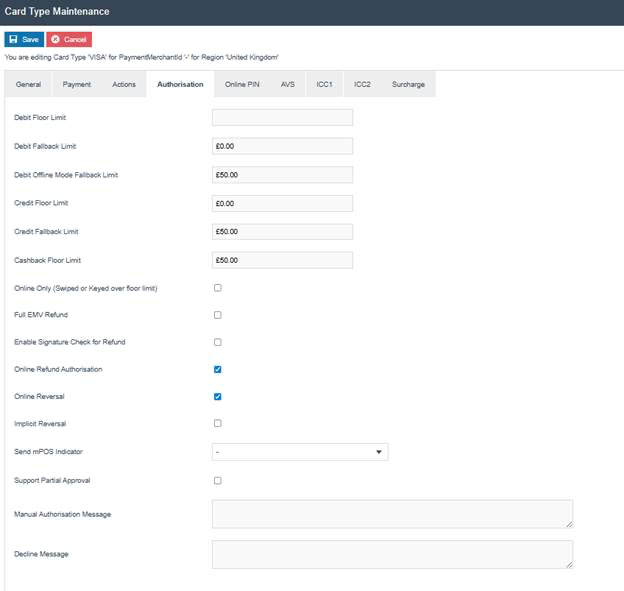Switch to the General tab
The width and height of the screenshot is (624, 591).
pyautogui.click(x=28, y=84)
